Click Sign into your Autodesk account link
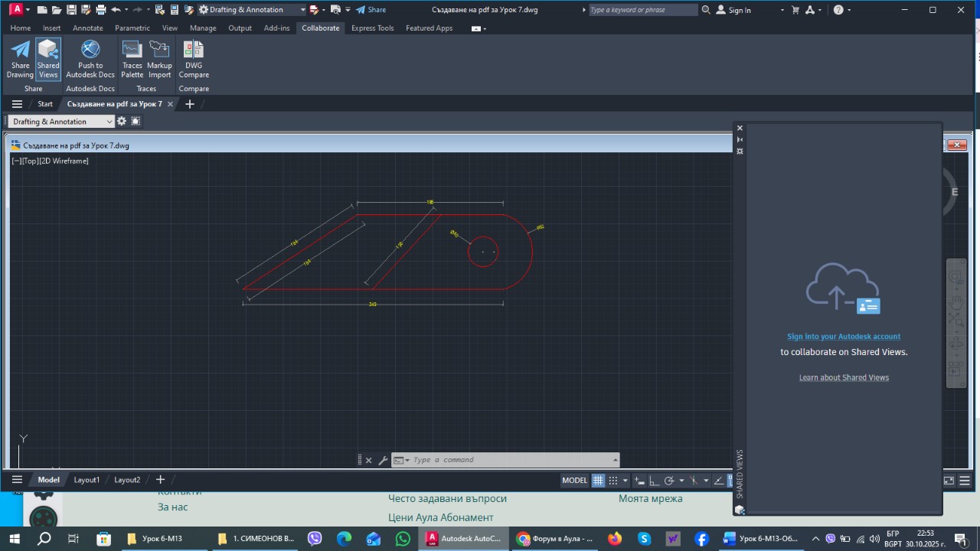This screenshot has height=551, width=980. tap(844, 337)
